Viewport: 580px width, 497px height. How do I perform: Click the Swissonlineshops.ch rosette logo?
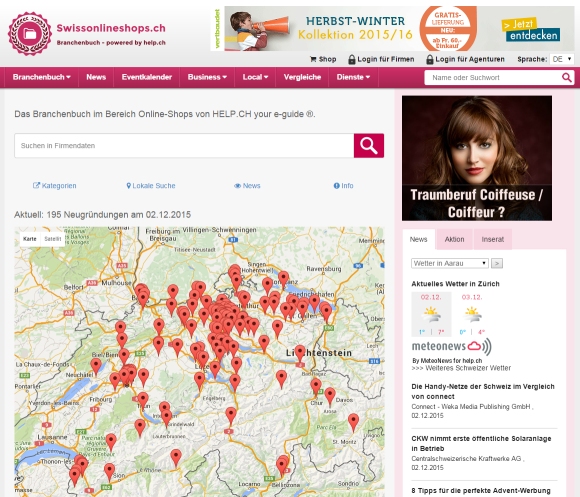click(30, 34)
